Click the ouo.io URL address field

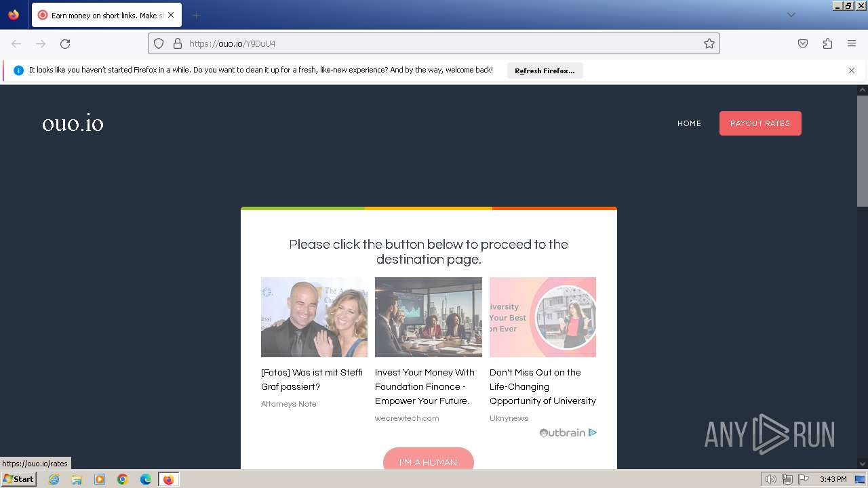pyautogui.click(x=434, y=43)
